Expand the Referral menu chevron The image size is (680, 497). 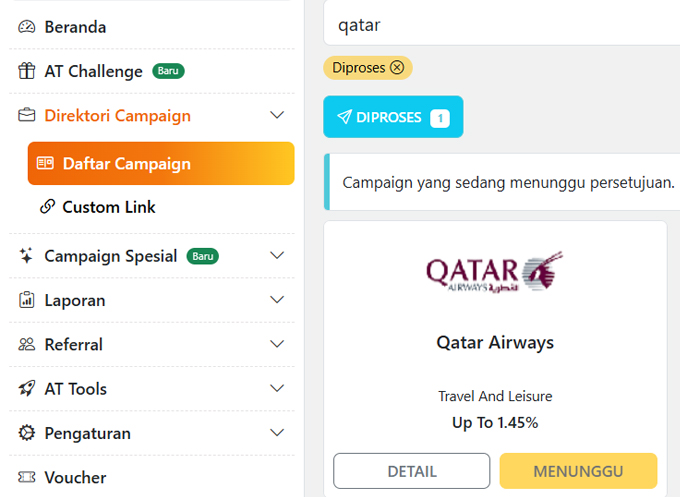coord(278,344)
